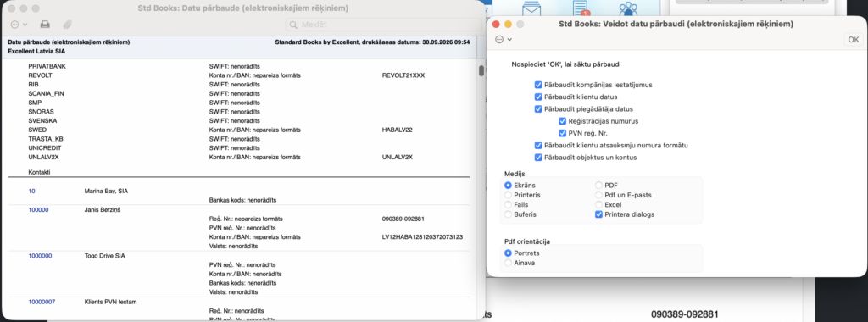The width and height of the screenshot is (868, 322).
Task: Click the UNICREDIT row
Action: click(x=44, y=148)
